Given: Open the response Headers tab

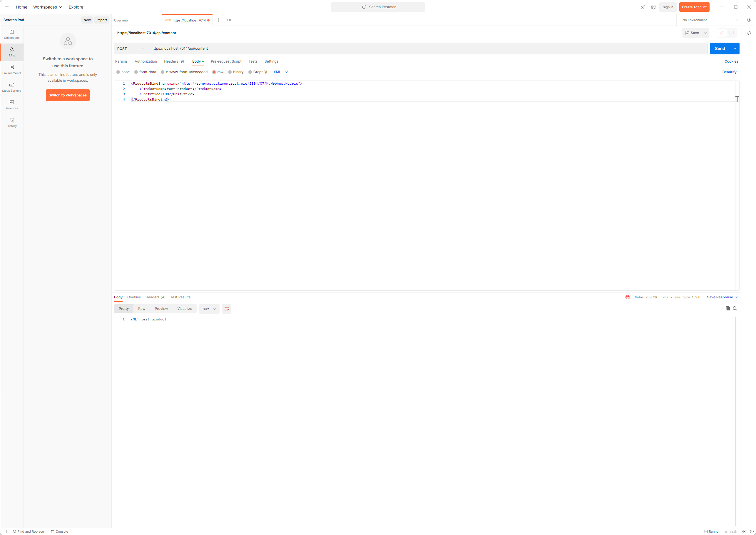Looking at the screenshot, I should (x=155, y=297).
